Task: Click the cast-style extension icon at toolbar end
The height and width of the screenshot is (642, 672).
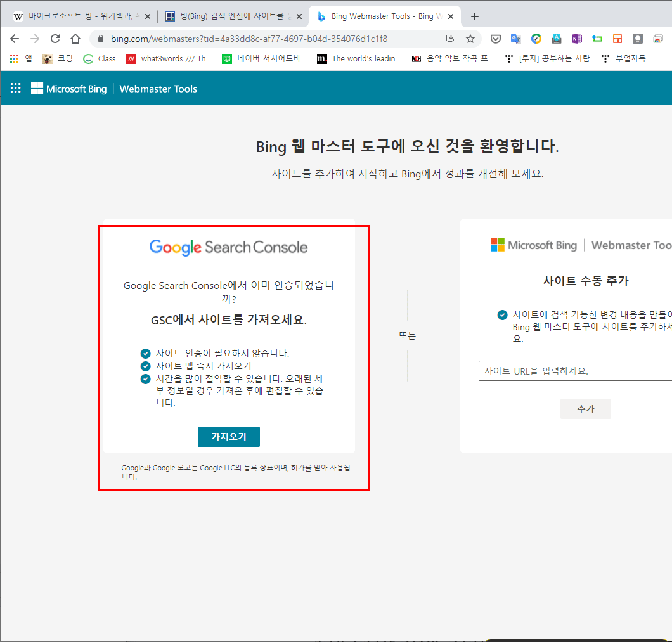Action: click(x=658, y=39)
